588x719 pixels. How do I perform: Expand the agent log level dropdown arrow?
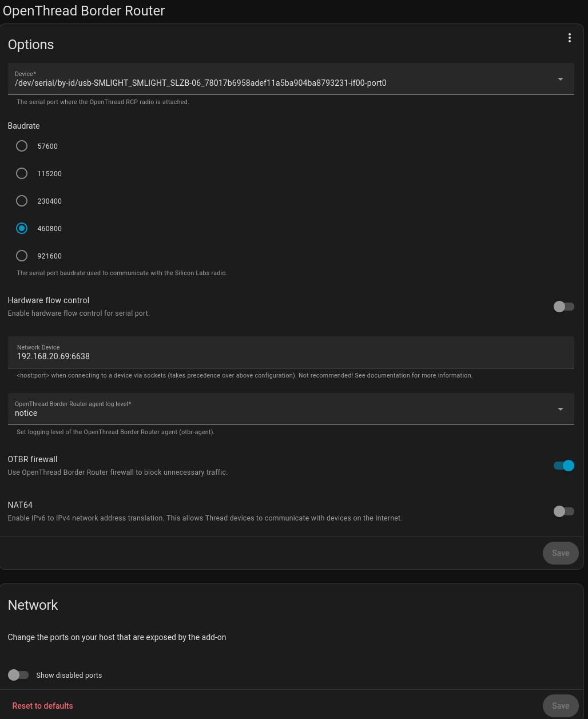561,409
